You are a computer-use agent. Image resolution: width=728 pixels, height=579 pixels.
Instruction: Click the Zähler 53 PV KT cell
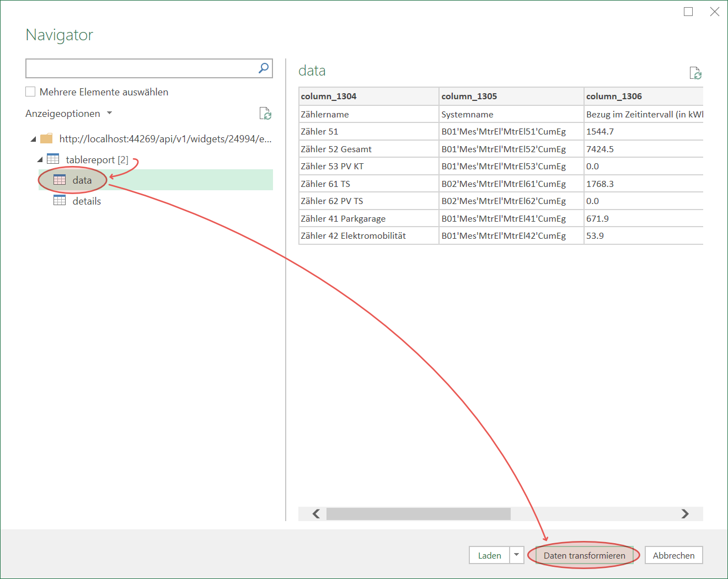(x=368, y=166)
